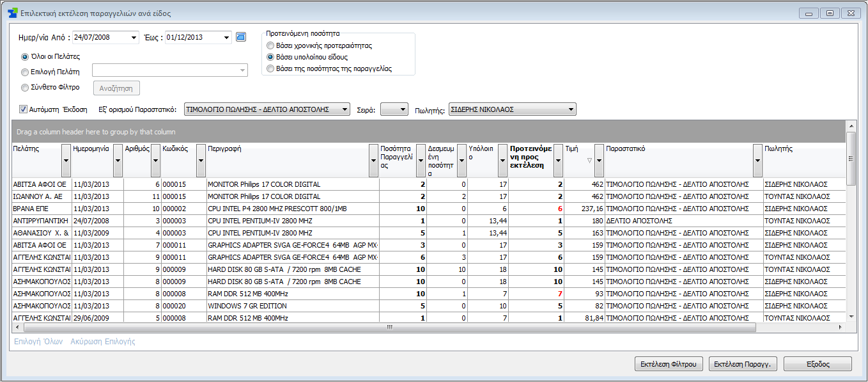868x382 pixels.
Task: Sort by the Πωλητής column header
Action: (x=804, y=160)
